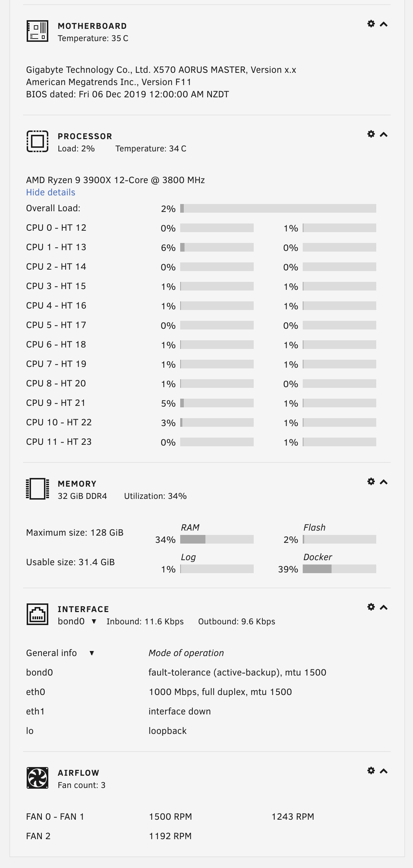
Task: Collapse the Interface section
Action: (x=384, y=607)
